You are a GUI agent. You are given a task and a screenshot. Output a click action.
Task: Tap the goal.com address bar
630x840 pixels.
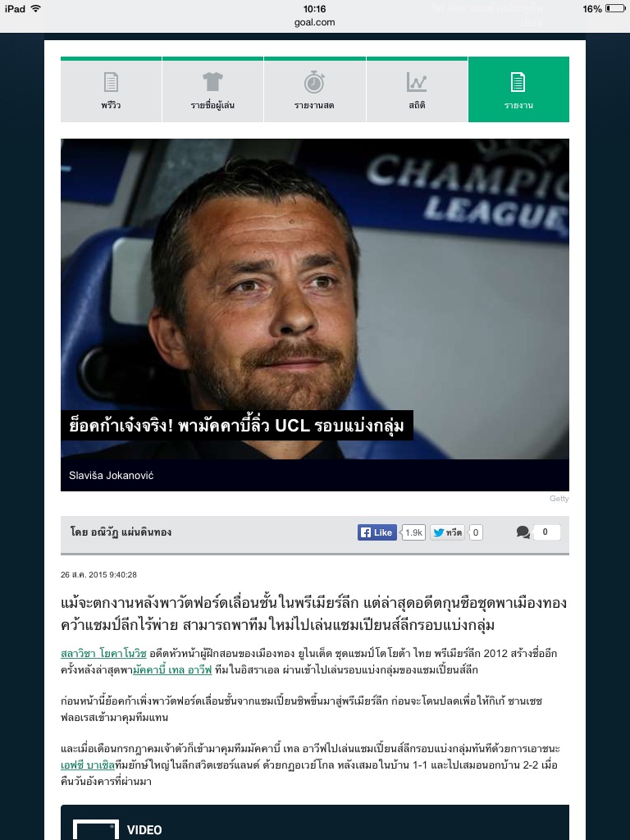click(x=314, y=22)
